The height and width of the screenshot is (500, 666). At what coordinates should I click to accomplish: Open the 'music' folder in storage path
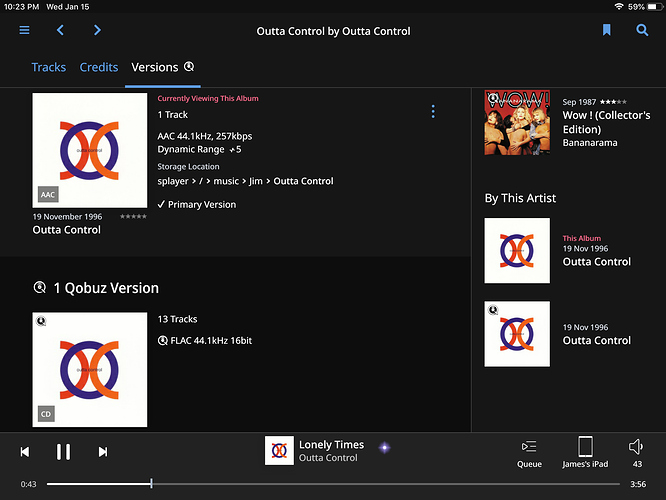point(226,181)
